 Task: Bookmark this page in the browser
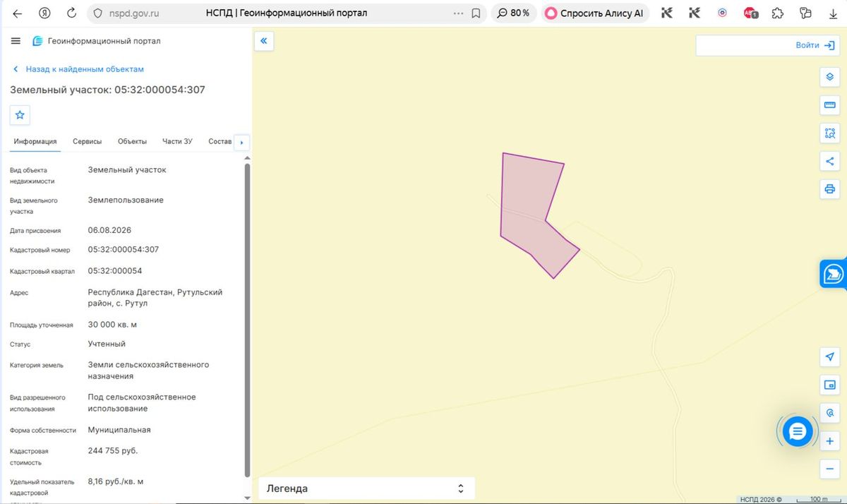[476, 13]
